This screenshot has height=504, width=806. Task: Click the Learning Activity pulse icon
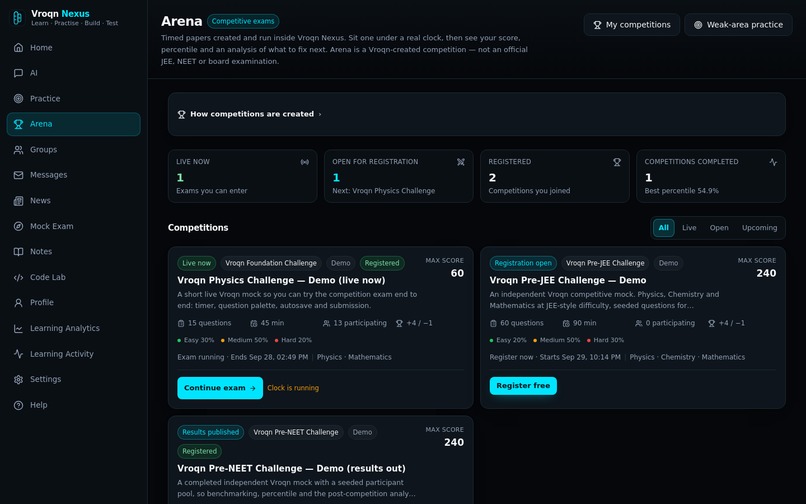pyautogui.click(x=19, y=354)
